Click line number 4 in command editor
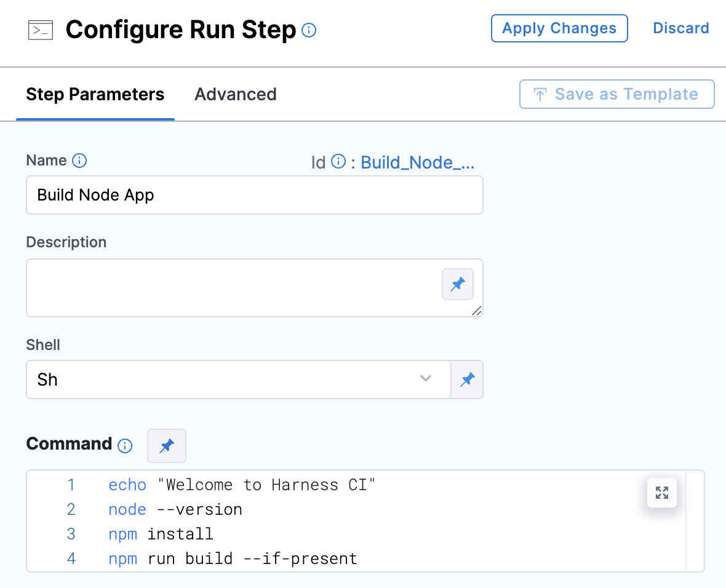 click(71, 558)
